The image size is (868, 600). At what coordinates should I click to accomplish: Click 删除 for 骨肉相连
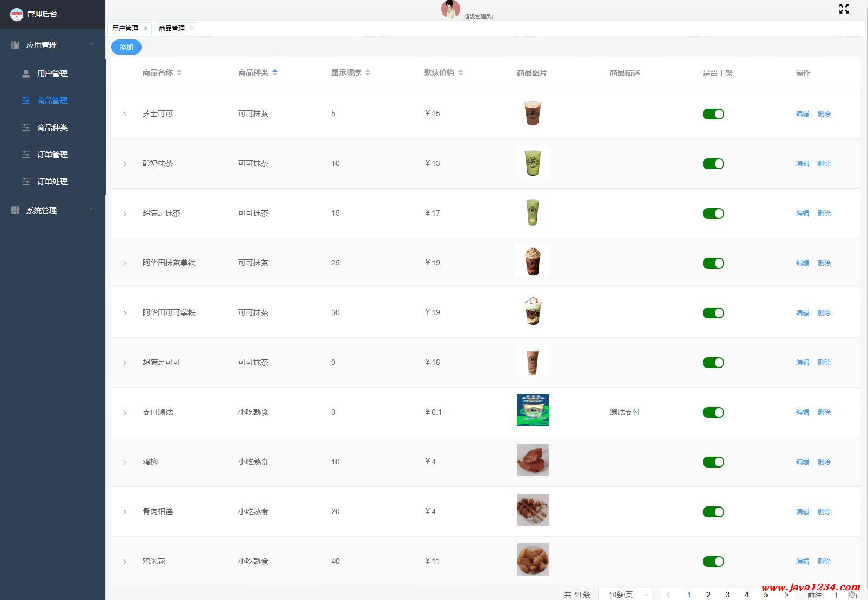point(824,512)
